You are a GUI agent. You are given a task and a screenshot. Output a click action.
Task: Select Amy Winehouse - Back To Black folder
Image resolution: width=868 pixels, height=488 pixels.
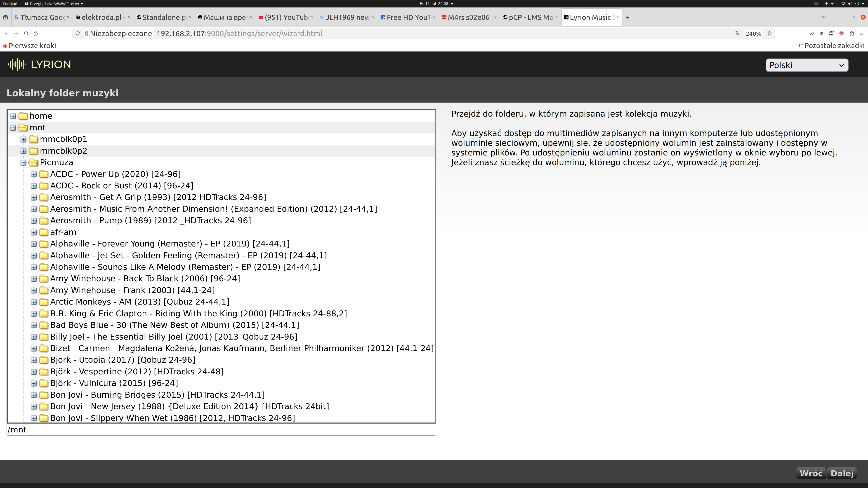[145, 279]
